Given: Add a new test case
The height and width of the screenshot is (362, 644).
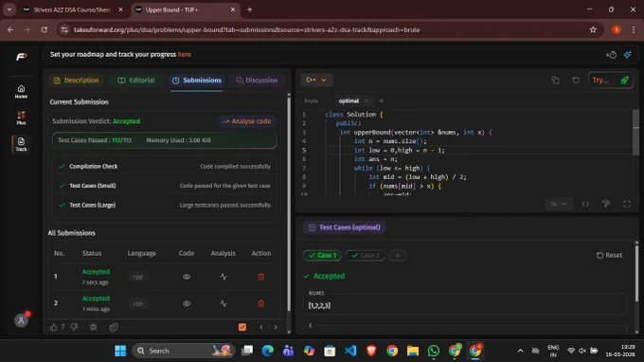Looking at the screenshot, I should point(397,255).
